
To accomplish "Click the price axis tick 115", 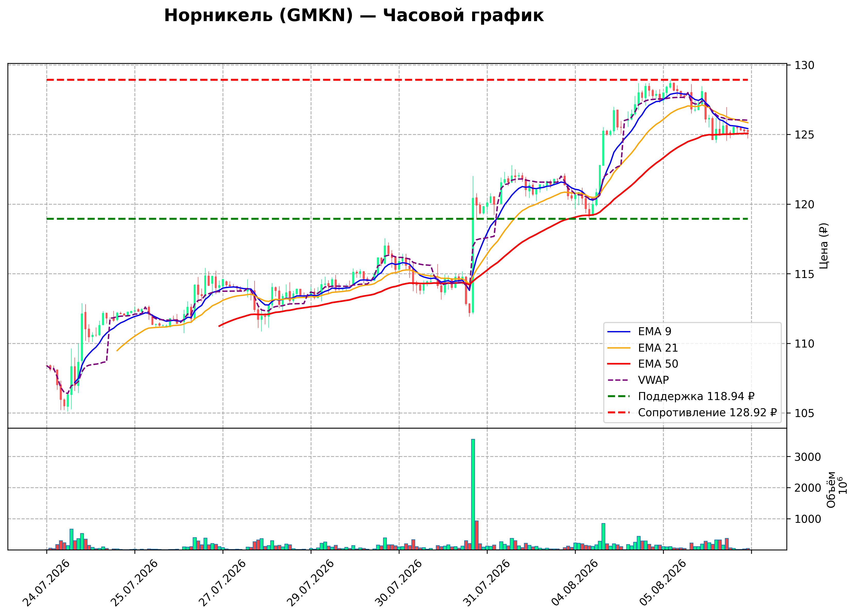I will click(804, 274).
